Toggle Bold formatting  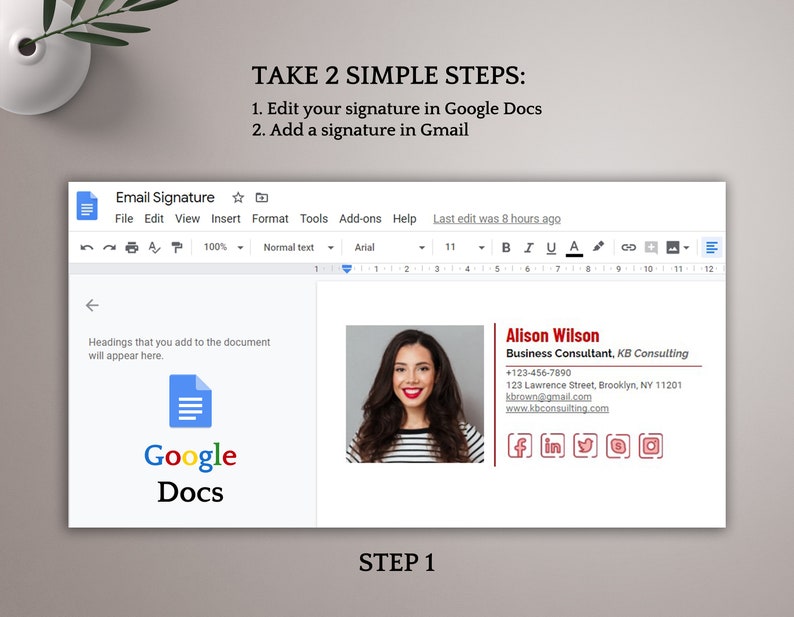(506, 248)
